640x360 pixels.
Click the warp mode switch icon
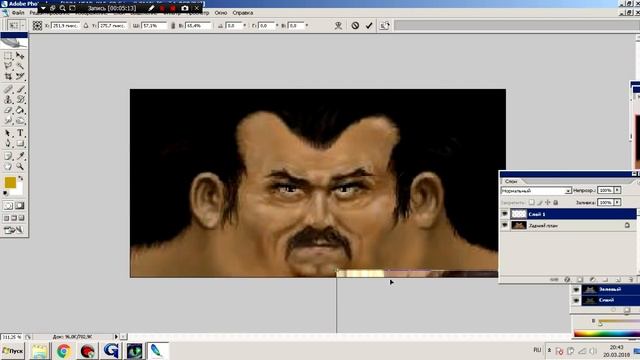[384, 25]
